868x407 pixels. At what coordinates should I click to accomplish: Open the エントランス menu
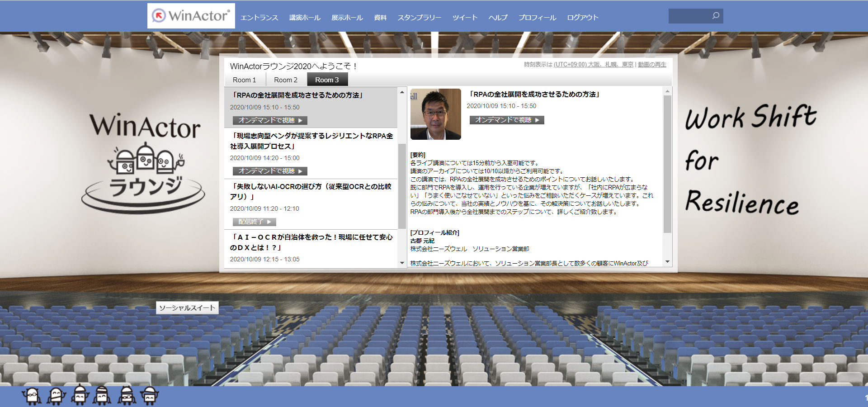click(259, 18)
